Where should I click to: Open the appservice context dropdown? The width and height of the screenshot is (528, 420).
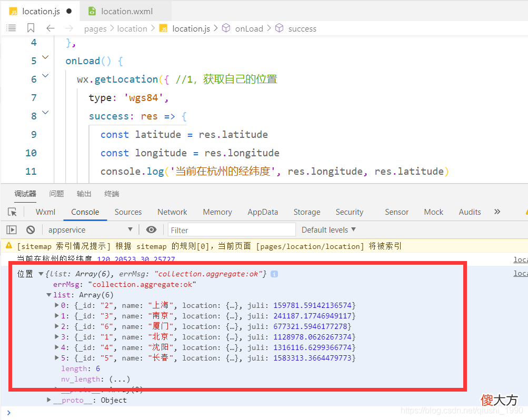[90, 230]
